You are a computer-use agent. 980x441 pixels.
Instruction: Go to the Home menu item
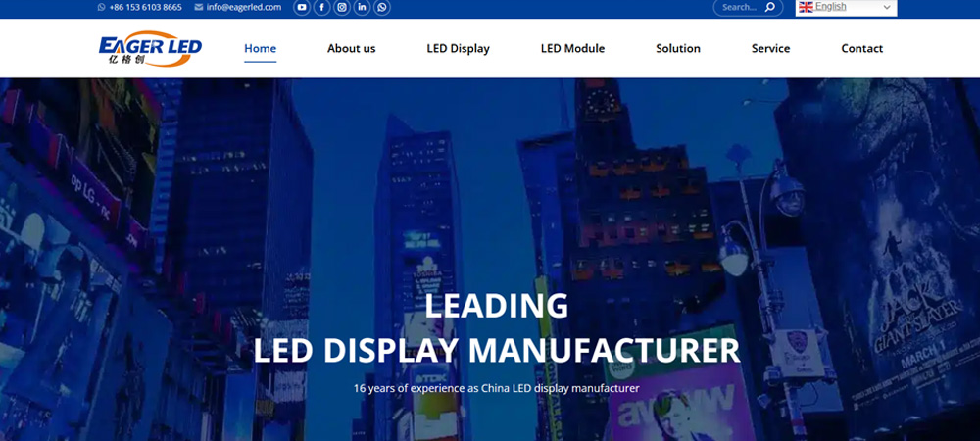(260, 49)
